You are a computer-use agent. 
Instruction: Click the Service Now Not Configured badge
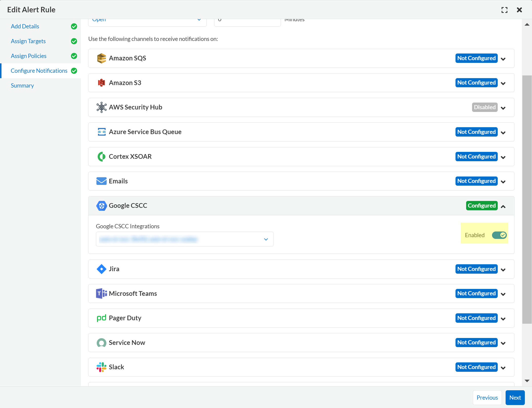(476, 342)
